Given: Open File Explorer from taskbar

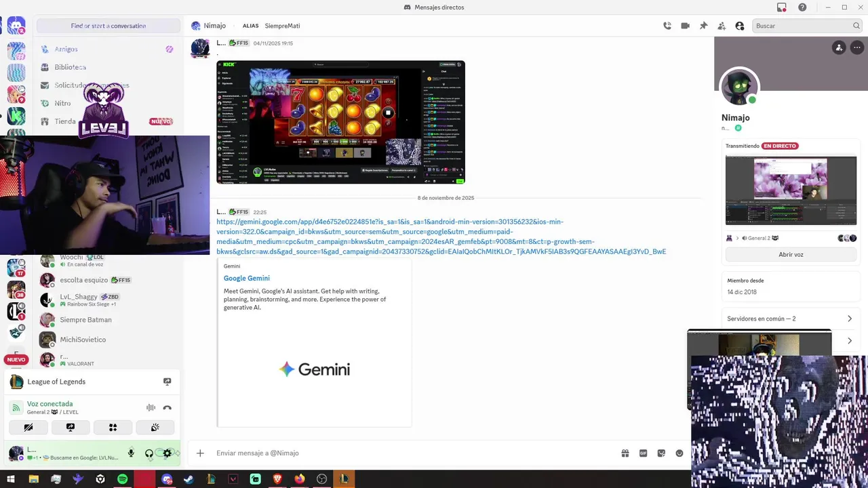Looking at the screenshot, I should coord(33,479).
